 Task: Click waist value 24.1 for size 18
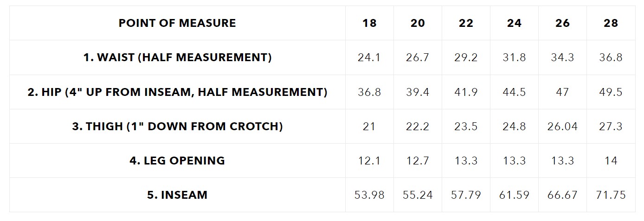pyautogui.click(x=369, y=57)
